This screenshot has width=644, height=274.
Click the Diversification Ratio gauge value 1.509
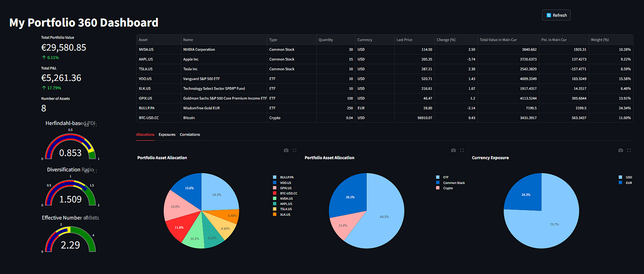coord(70,199)
